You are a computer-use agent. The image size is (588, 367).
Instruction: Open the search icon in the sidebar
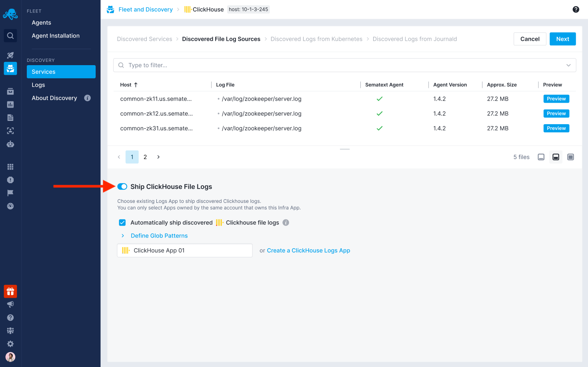click(10, 36)
